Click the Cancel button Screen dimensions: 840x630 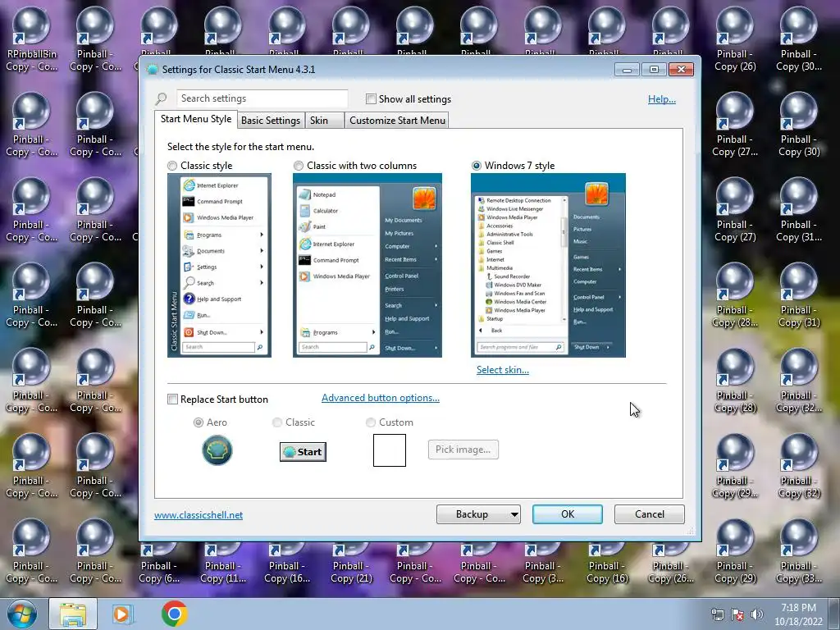pyautogui.click(x=650, y=514)
